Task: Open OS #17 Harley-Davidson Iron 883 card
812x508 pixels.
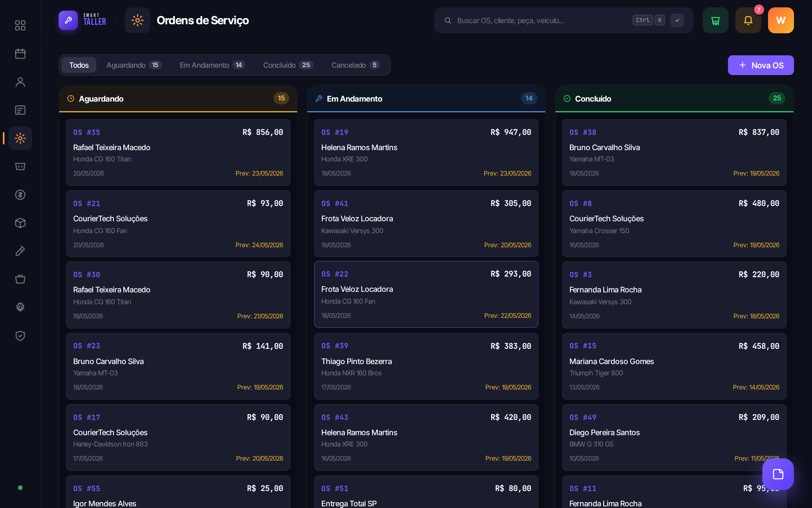Action: point(178,437)
